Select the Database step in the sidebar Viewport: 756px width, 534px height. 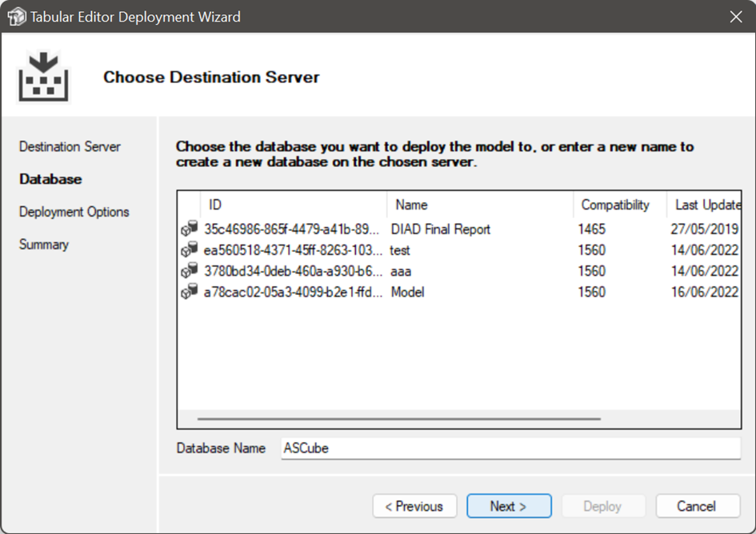click(50, 179)
